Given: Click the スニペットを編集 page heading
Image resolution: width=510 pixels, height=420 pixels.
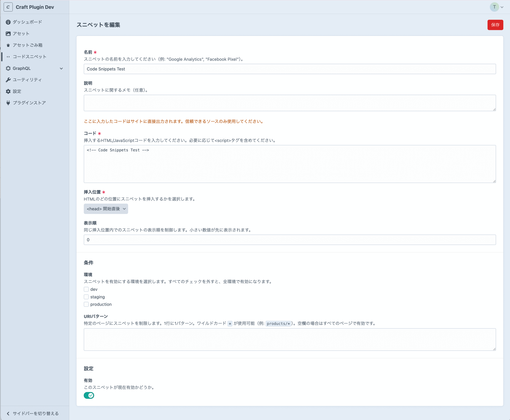Looking at the screenshot, I should 99,25.
